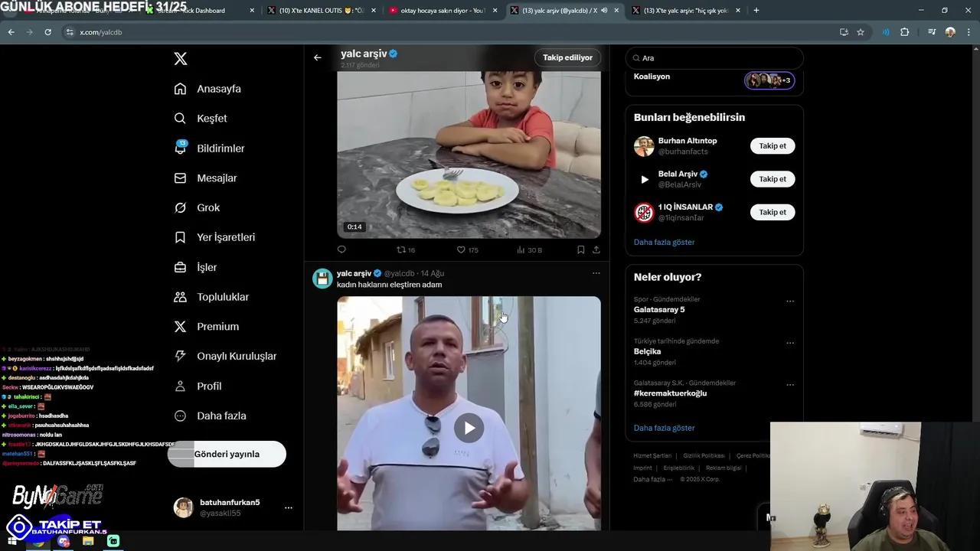Open options dots on 14 Ağu post
The width and height of the screenshot is (980, 551).
(596, 273)
